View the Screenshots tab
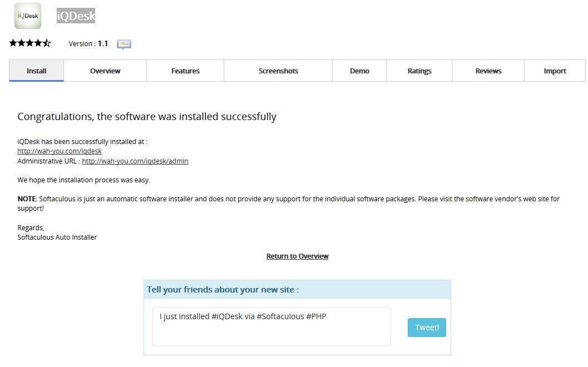This screenshot has height=367, width=588. click(278, 71)
